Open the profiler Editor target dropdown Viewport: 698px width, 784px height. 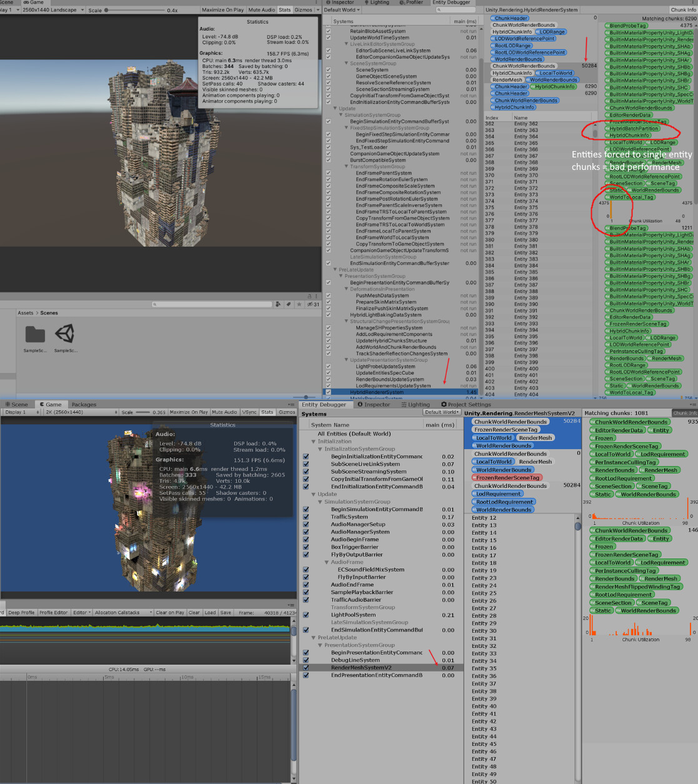pos(82,613)
